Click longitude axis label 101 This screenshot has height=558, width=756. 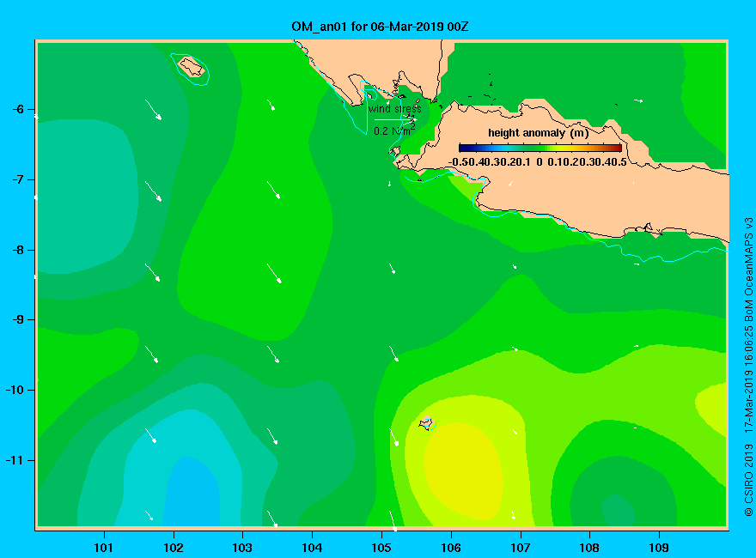103,548
